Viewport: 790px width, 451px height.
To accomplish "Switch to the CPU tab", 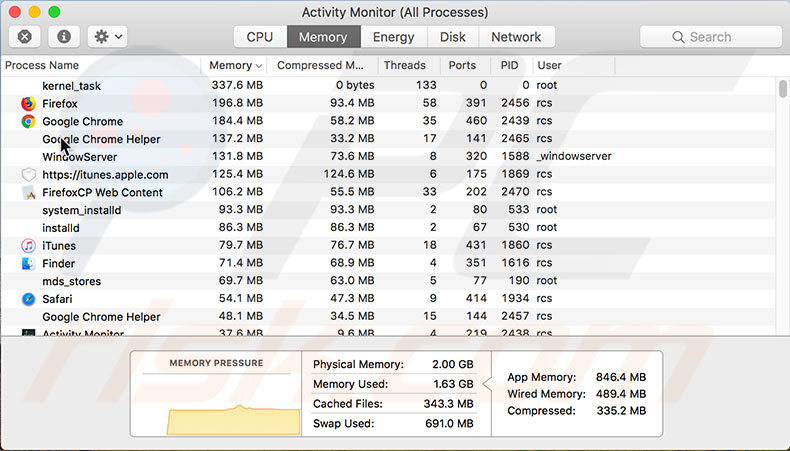I will coord(260,37).
